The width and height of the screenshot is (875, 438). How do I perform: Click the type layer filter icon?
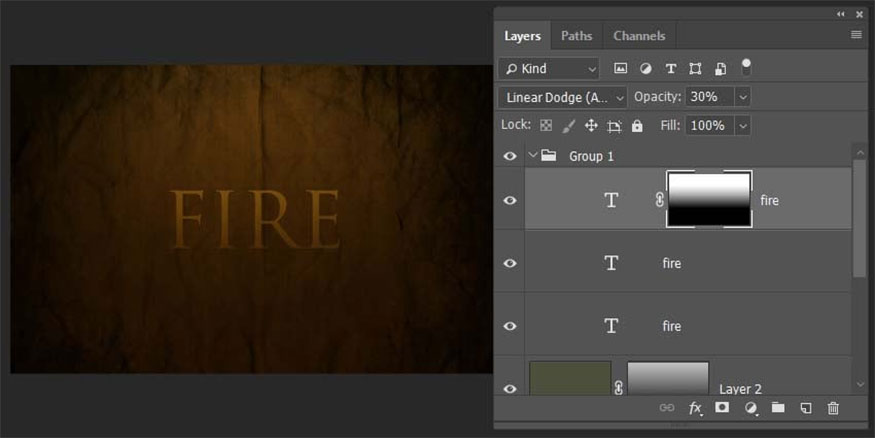(670, 69)
